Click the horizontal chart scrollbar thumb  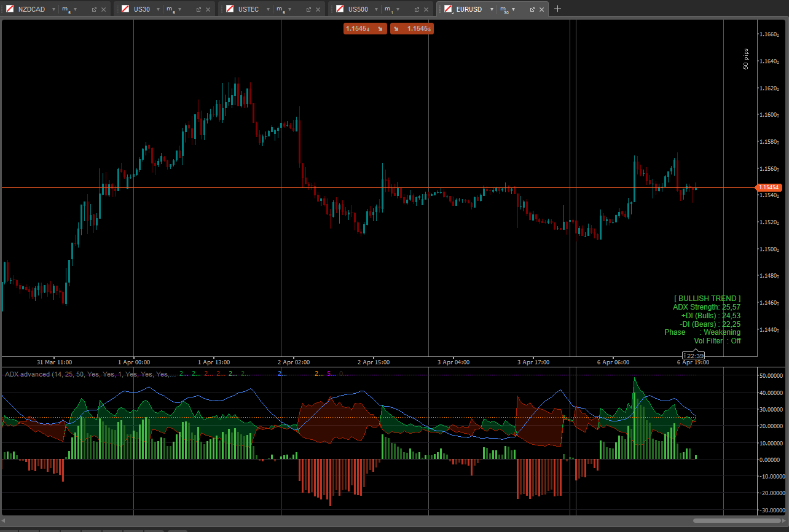737,521
